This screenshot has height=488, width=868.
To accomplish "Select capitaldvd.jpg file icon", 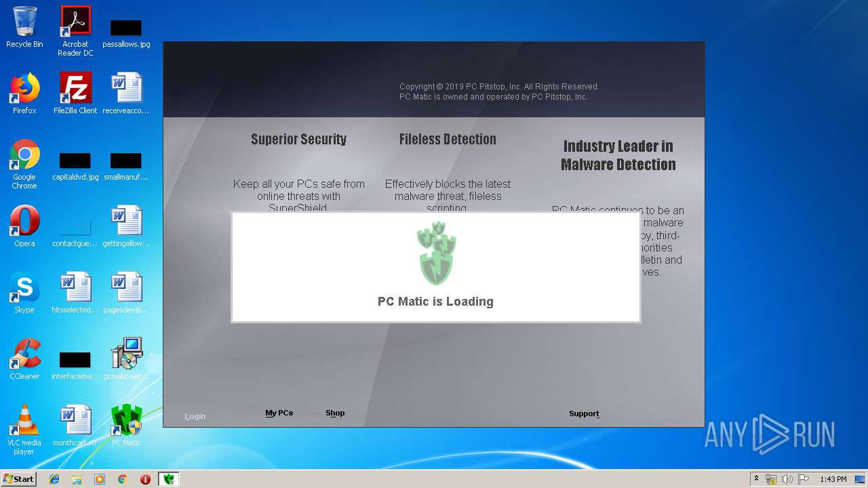I will click(x=75, y=166).
